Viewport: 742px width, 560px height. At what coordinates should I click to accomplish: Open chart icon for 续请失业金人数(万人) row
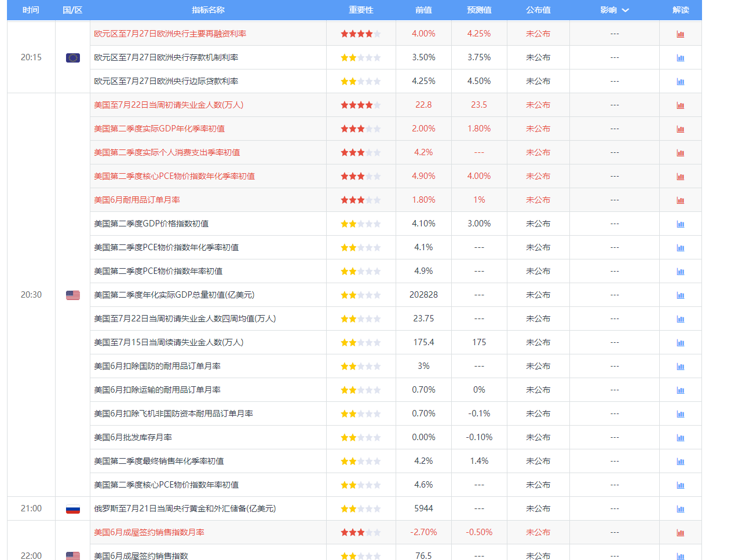(681, 343)
